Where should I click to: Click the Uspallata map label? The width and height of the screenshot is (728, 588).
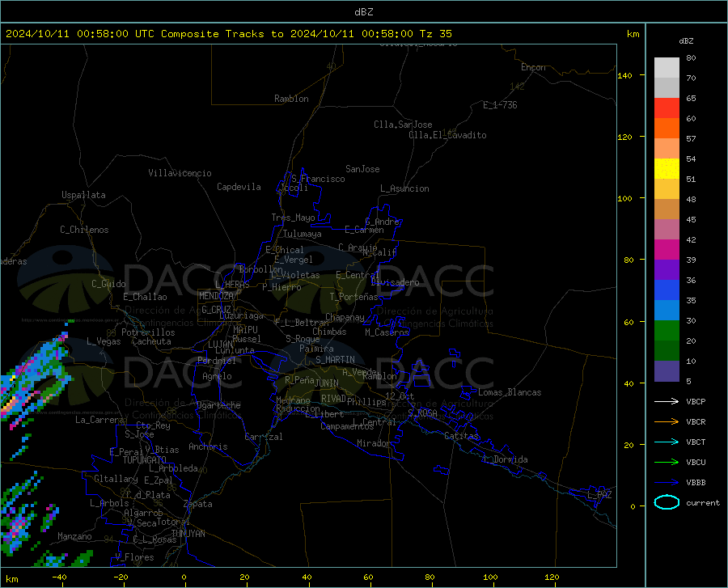[x=83, y=195]
